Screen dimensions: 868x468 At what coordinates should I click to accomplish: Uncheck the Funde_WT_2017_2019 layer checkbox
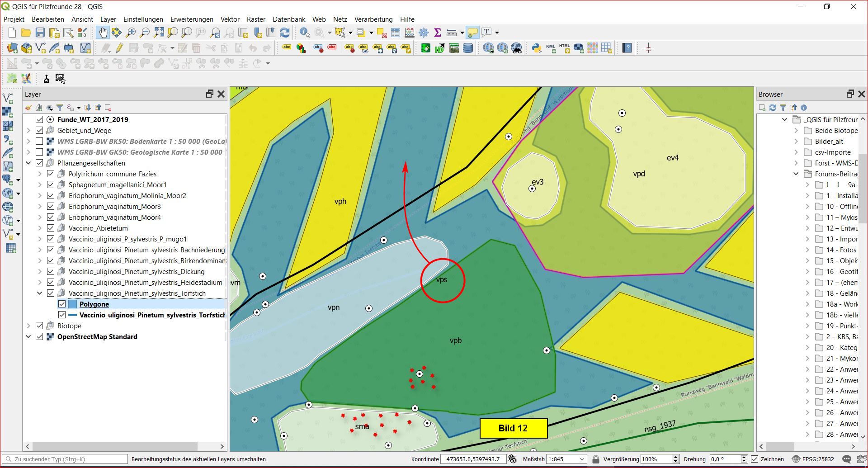(x=39, y=120)
